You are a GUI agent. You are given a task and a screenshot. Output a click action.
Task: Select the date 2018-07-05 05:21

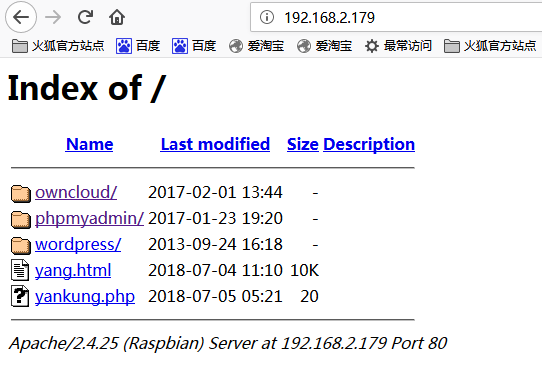(215, 297)
